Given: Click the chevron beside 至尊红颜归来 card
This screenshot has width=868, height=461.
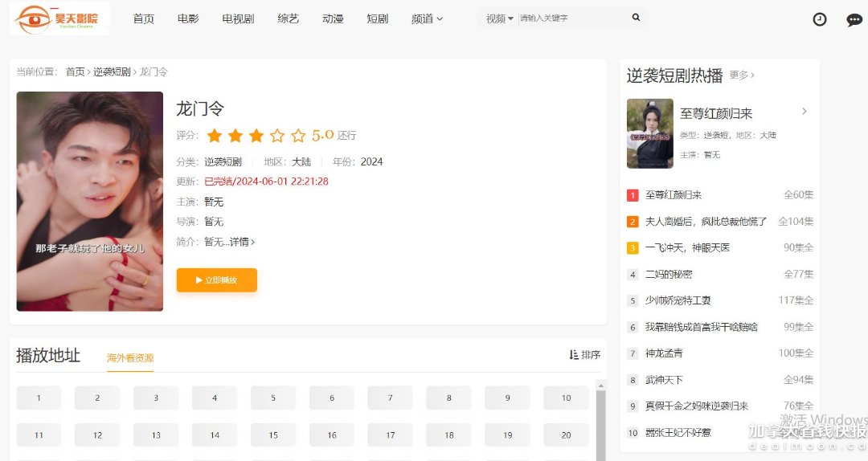Looking at the screenshot, I should point(805,112).
